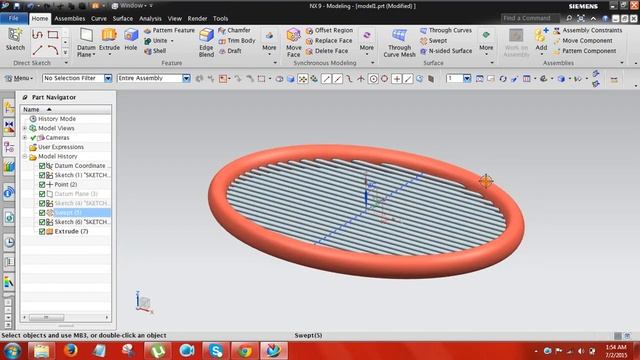
Task: Select the Hole tool
Action: (131, 40)
